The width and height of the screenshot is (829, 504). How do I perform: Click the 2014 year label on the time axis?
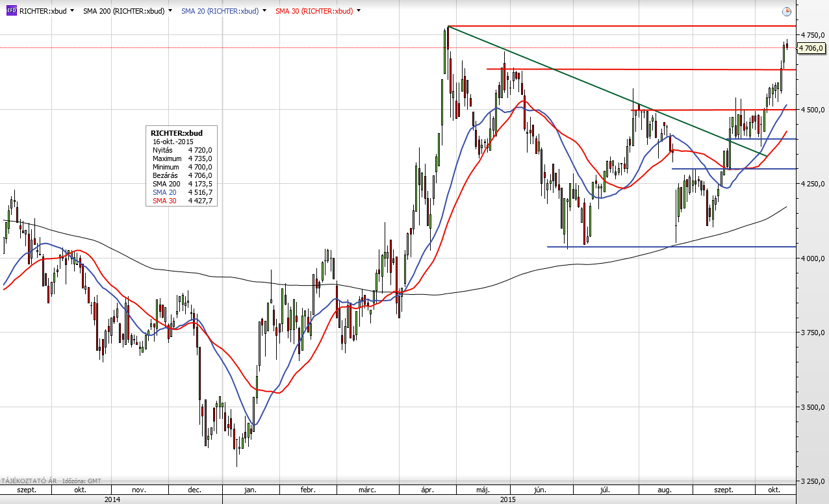[x=112, y=499]
